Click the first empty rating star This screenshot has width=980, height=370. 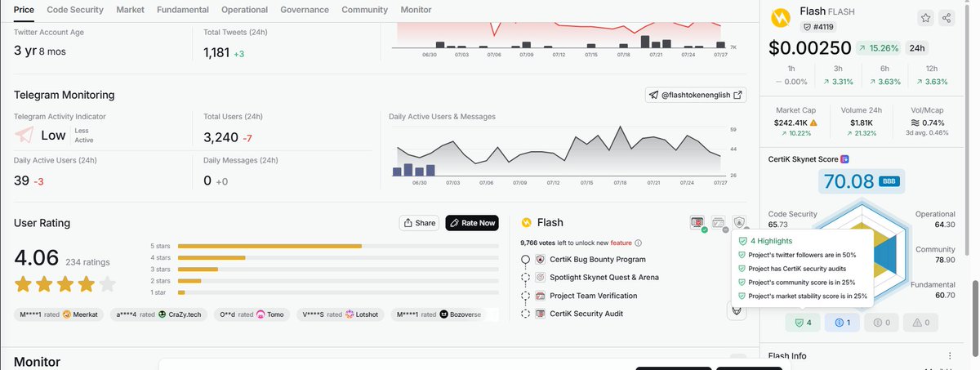point(106,284)
